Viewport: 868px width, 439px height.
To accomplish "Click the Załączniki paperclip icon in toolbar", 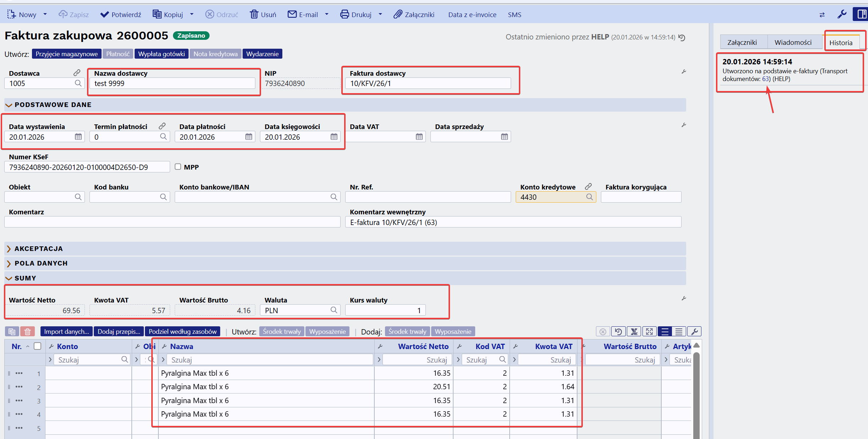I will tap(398, 14).
